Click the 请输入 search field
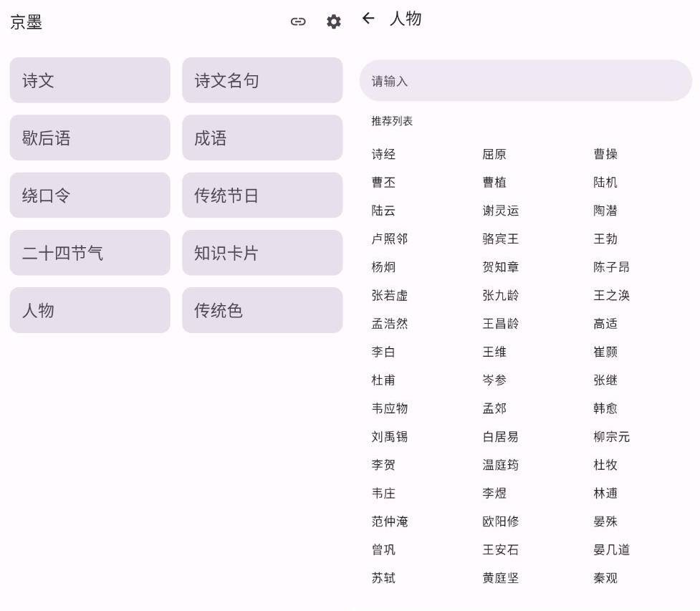Image resolution: width=700 pixels, height=611 pixels. [x=525, y=81]
